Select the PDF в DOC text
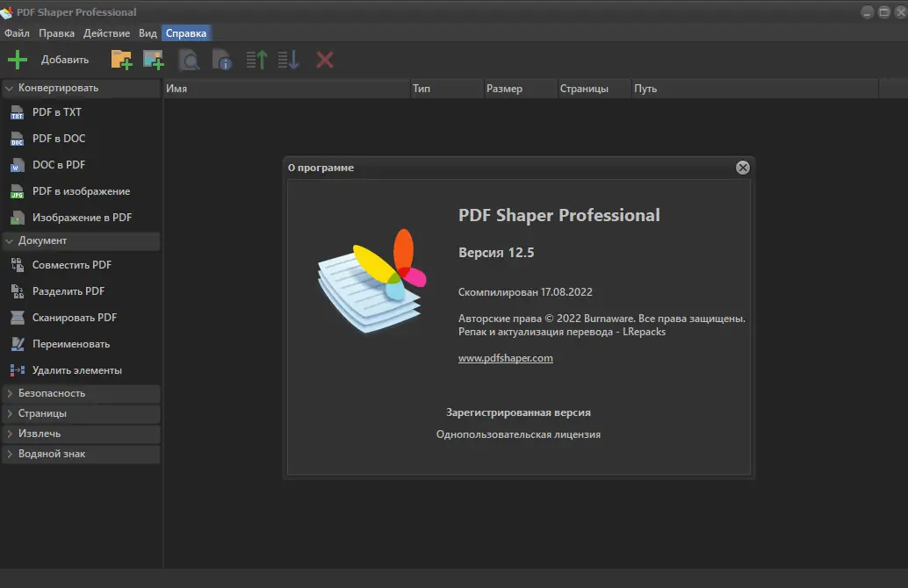 [x=59, y=139]
